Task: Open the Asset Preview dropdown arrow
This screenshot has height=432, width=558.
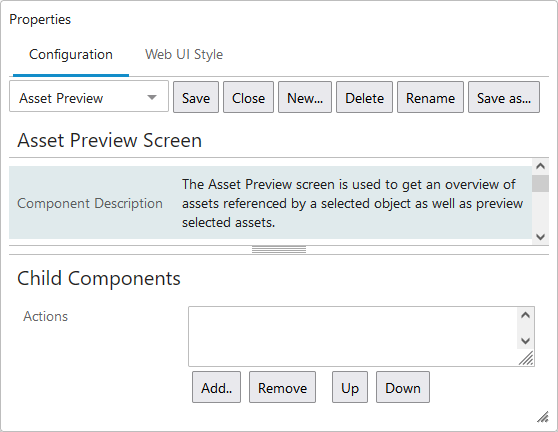Action: pyautogui.click(x=152, y=97)
